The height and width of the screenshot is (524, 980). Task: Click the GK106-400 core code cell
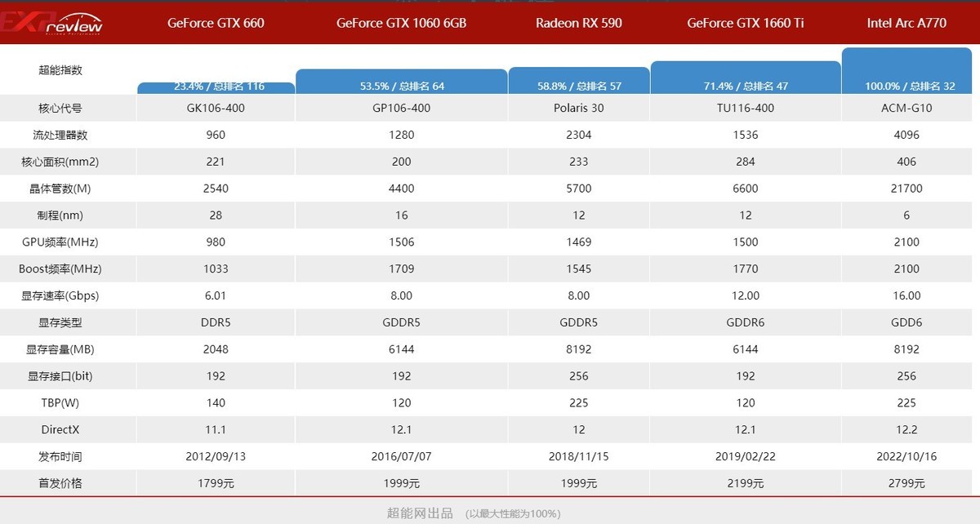click(x=216, y=108)
